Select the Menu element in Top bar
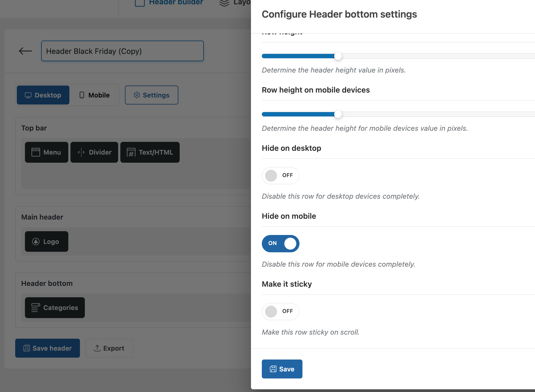Viewport: 535px width, 392px height. [46, 152]
